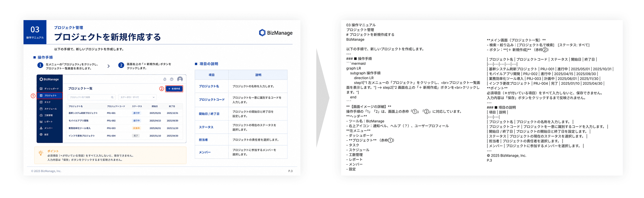Click the 工数管理 icon in the sidebar

(x=41, y=115)
